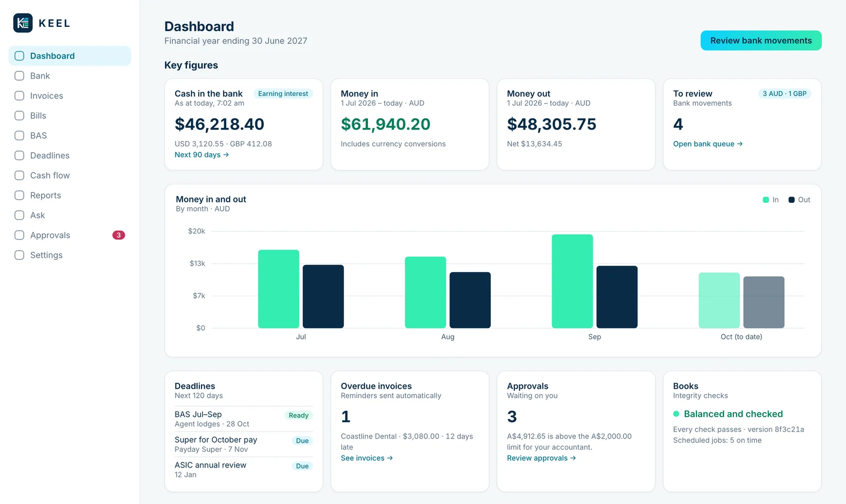Click the Deadlines sidebar icon
Image resolution: width=846 pixels, height=504 pixels.
[20, 155]
